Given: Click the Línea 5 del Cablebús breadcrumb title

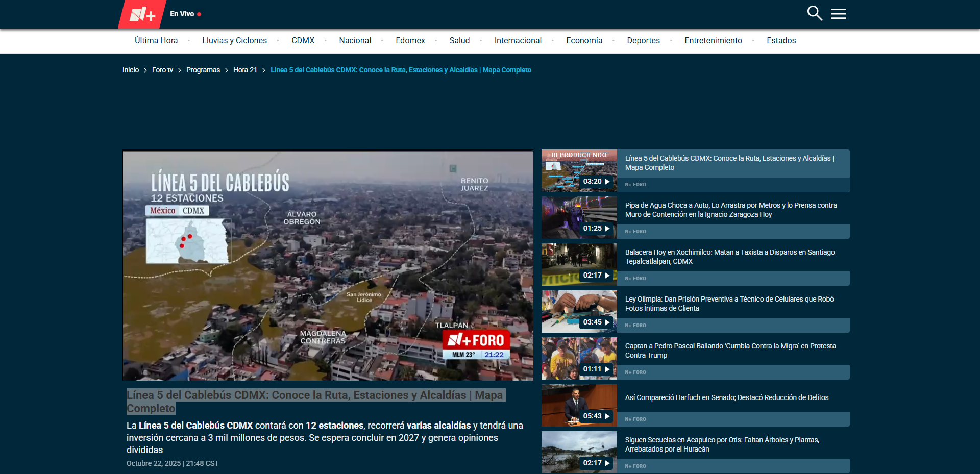Looking at the screenshot, I should 401,70.
